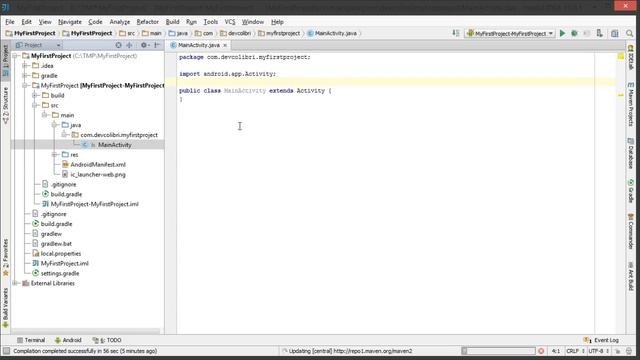This screenshot has height=360, width=640.
Task: Open the Refactor menu
Action: [147, 22]
